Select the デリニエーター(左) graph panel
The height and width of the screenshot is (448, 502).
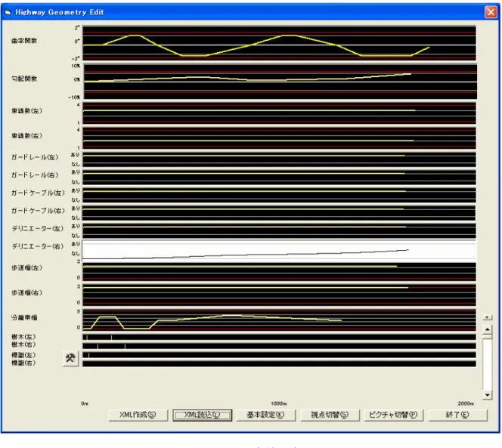pos(279,230)
